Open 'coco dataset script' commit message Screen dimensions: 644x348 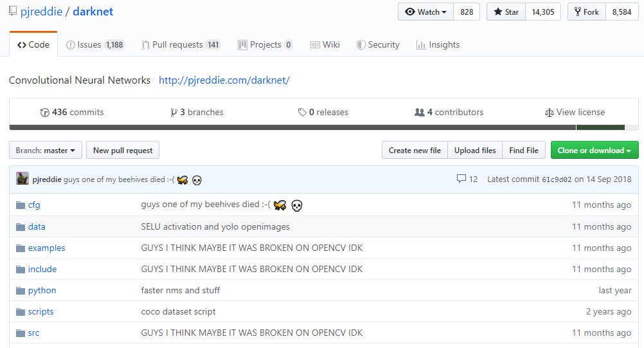click(178, 312)
